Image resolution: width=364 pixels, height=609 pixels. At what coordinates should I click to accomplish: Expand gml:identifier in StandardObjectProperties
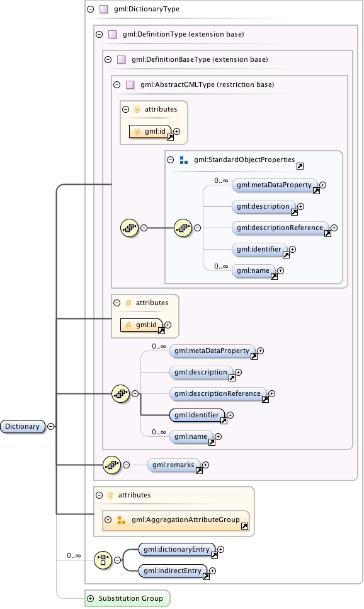(x=293, y=250)
